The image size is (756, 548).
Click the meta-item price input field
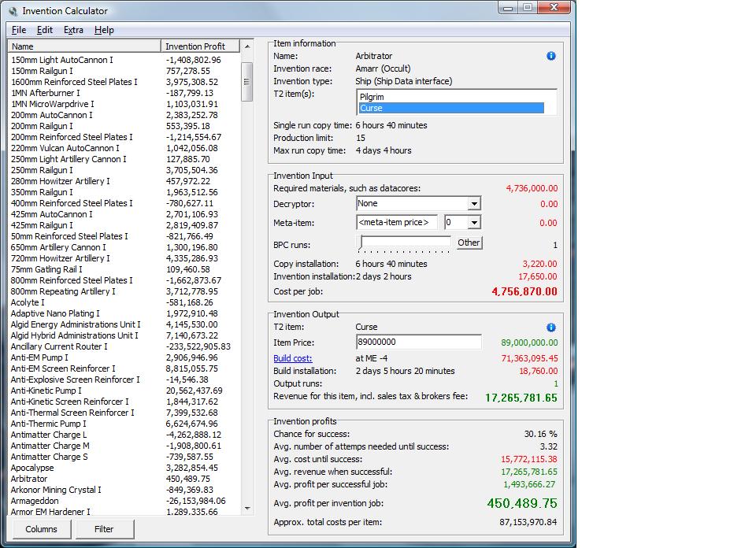point(397,222)
